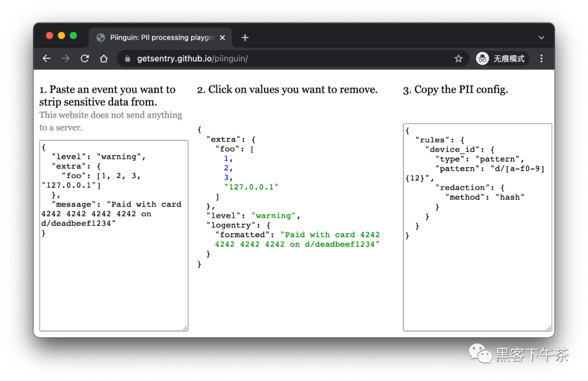Open the browser home page icon
The image size is (588, 381).
tap(104, 58)
